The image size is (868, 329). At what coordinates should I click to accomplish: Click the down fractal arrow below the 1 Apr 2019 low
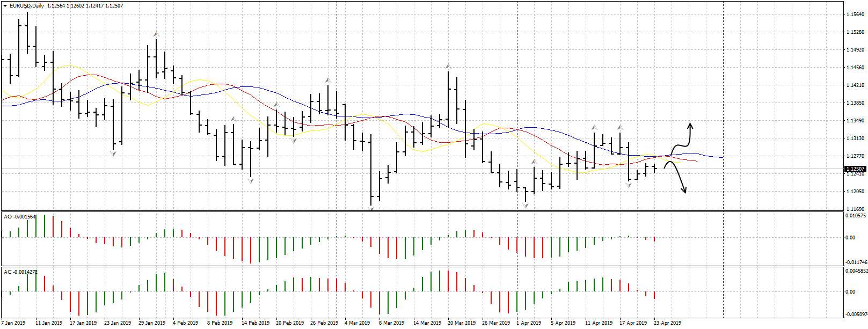(526, 206)
